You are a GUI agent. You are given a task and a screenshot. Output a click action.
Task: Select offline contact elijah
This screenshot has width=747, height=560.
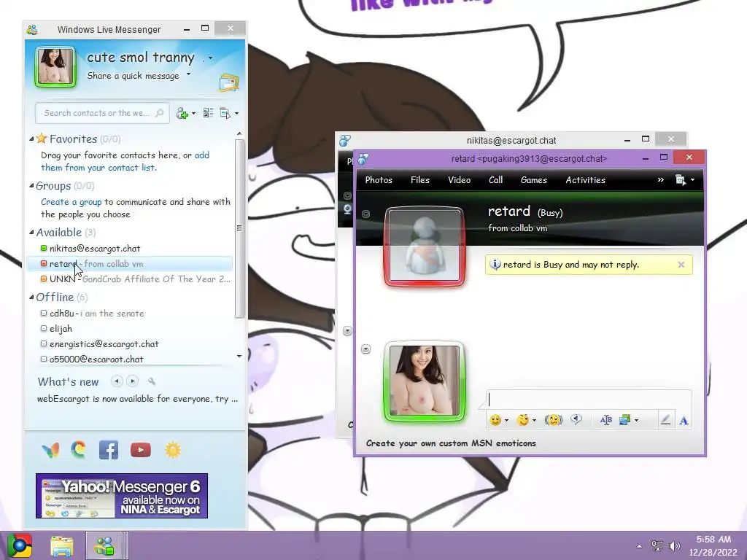[130, 329]
